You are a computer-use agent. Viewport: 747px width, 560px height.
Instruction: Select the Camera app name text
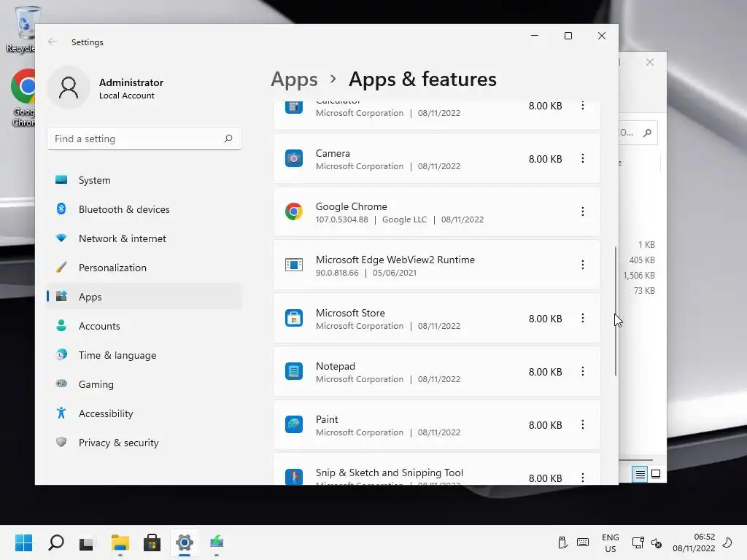pyautogui.click(x=333, y=153)
